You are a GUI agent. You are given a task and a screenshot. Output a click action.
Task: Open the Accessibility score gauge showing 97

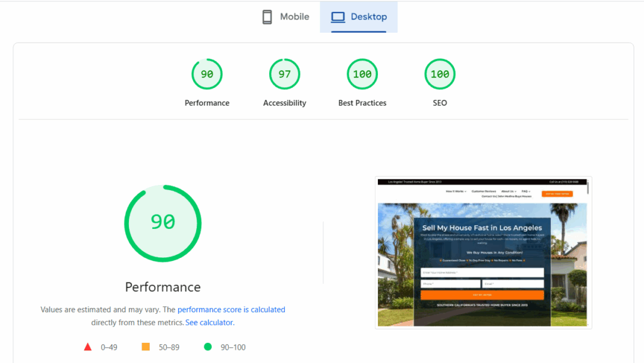click(x=284, y=74)
